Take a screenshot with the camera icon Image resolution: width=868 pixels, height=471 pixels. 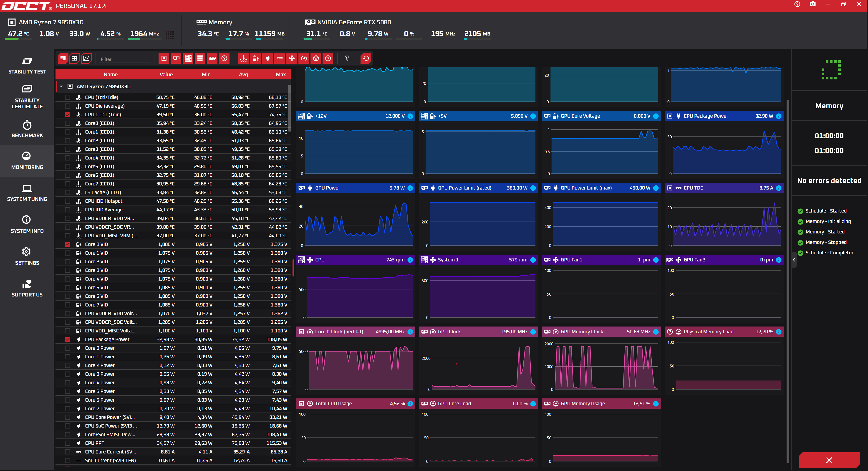(813, 4)
